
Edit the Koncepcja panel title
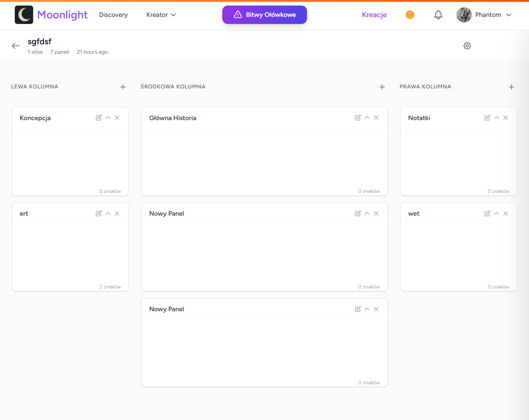coord(99,118)
